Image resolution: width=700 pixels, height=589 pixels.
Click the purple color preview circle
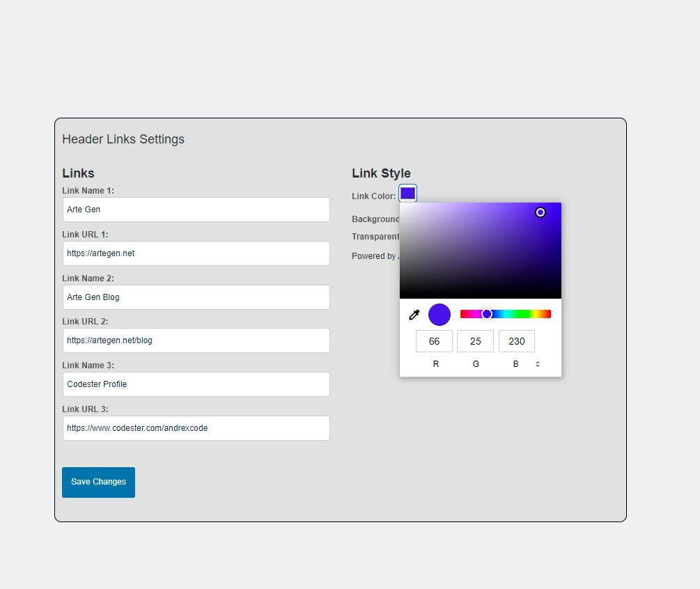440,315
